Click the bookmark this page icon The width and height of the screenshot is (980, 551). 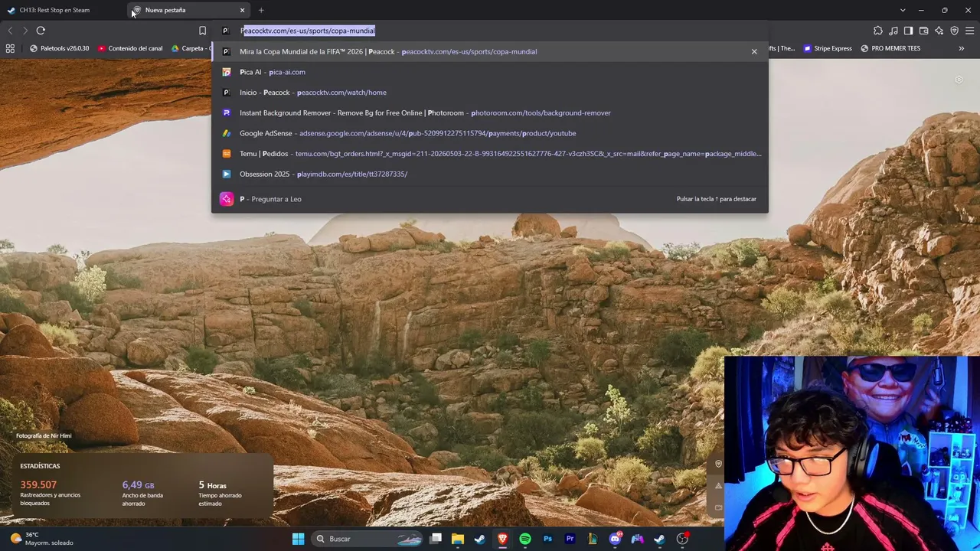(202, 31)
